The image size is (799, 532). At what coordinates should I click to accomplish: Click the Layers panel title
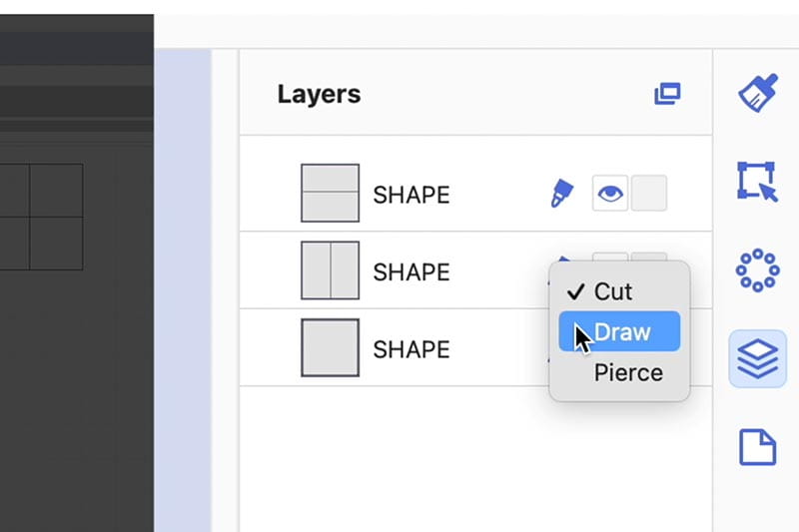(319, 95)
